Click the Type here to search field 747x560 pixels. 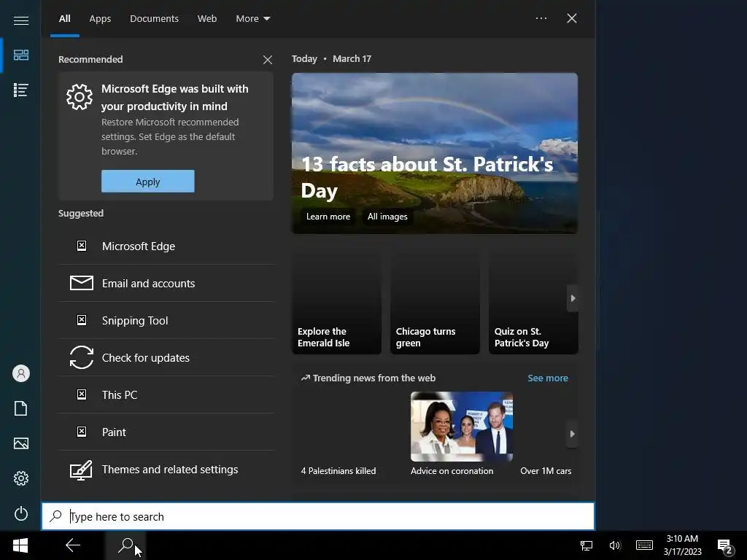[318, 516]
